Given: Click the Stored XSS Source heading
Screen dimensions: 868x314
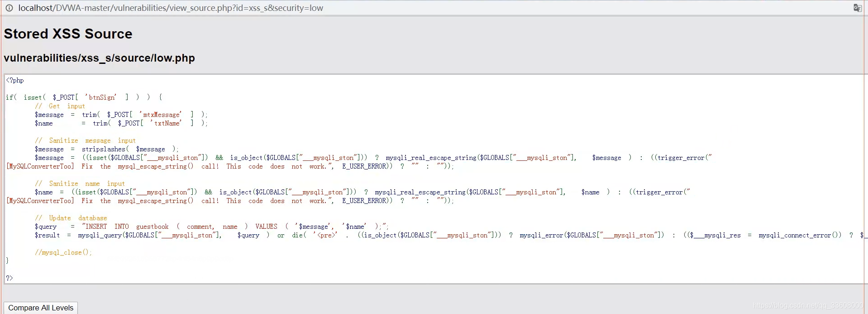Looking at the screenshot, I should (68, 34).
